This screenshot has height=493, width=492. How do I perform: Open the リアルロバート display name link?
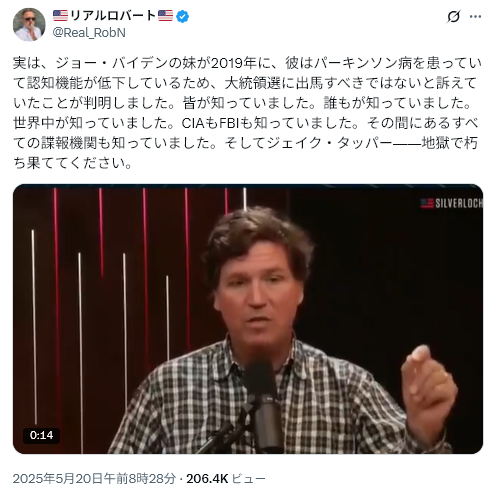click(113, 16)
